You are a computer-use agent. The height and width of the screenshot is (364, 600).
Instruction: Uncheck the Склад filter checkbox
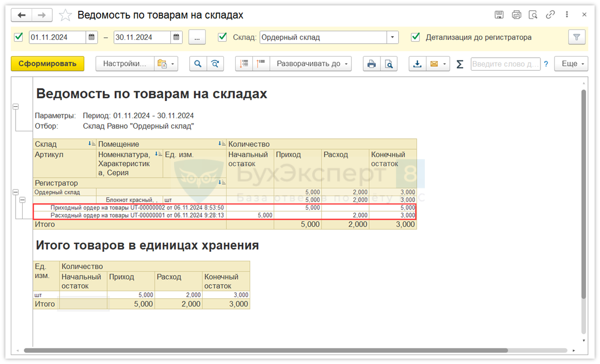click(x=222, y=37)
